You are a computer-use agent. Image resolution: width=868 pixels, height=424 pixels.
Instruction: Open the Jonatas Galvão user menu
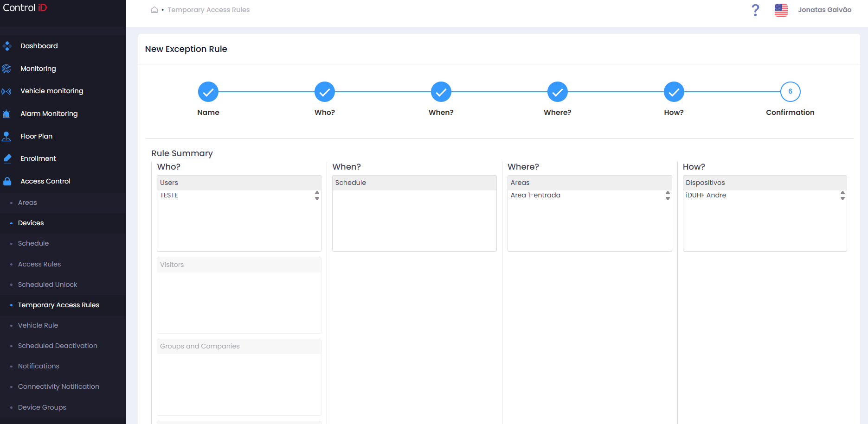pyautogui.click(x=824, y=10)
